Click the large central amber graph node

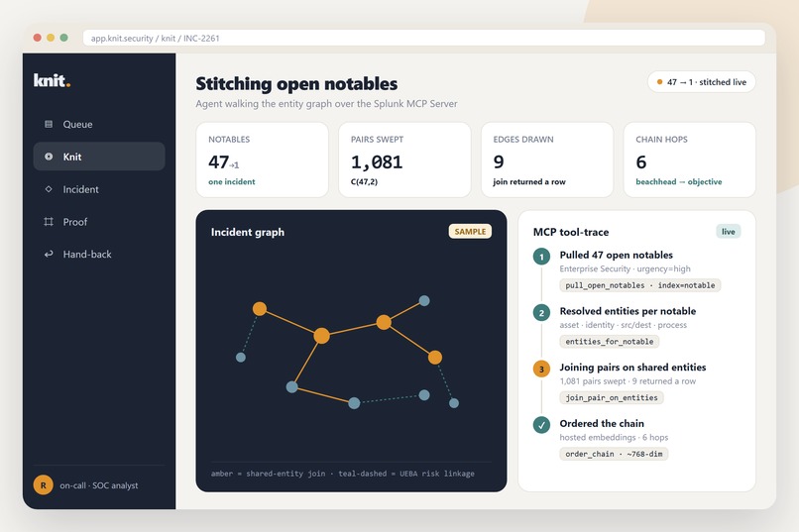click(321, 336)
